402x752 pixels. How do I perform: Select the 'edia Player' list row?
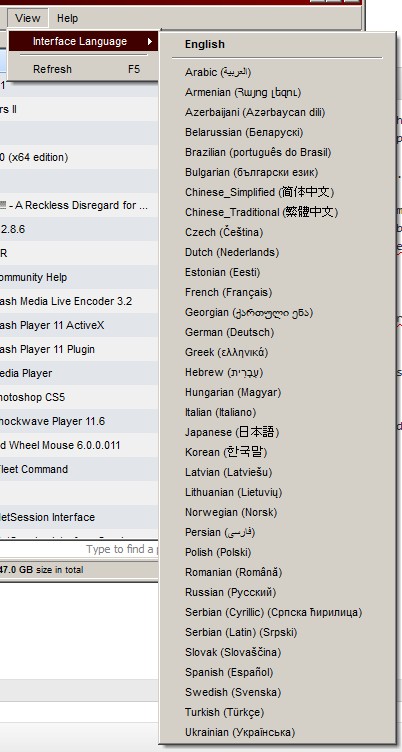[x=79, y=373]
